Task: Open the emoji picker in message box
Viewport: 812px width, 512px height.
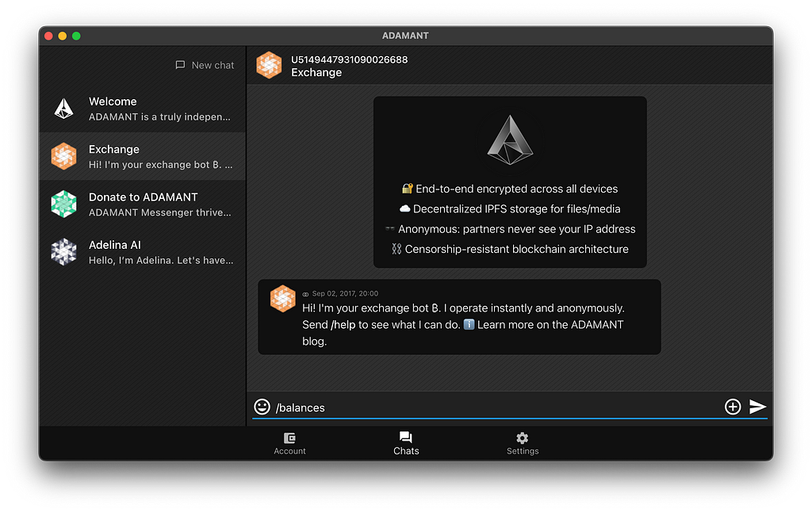Action: 262,407
